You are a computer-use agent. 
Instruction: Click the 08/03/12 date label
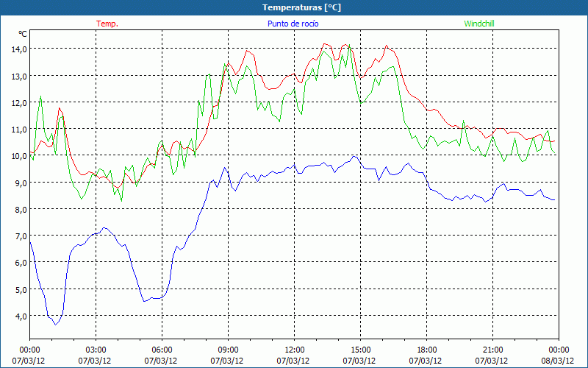click(558, 361)
